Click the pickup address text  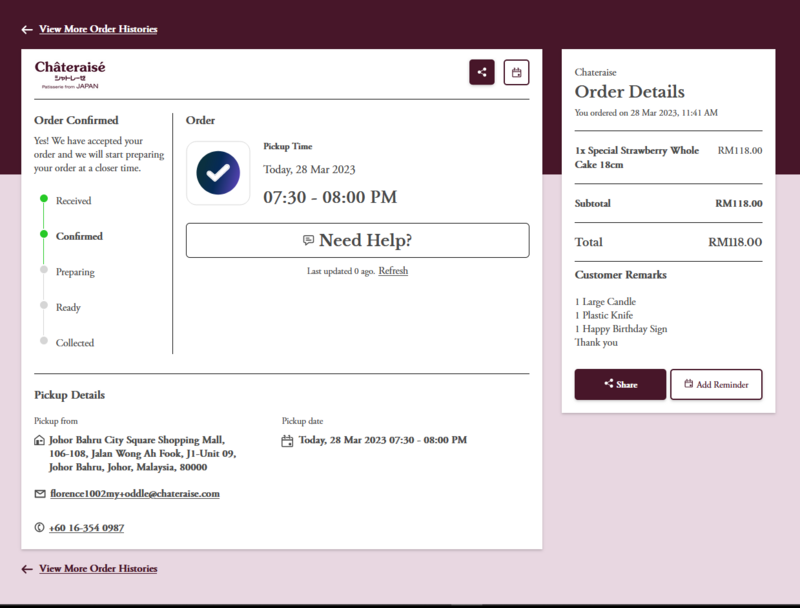[142, 453]
